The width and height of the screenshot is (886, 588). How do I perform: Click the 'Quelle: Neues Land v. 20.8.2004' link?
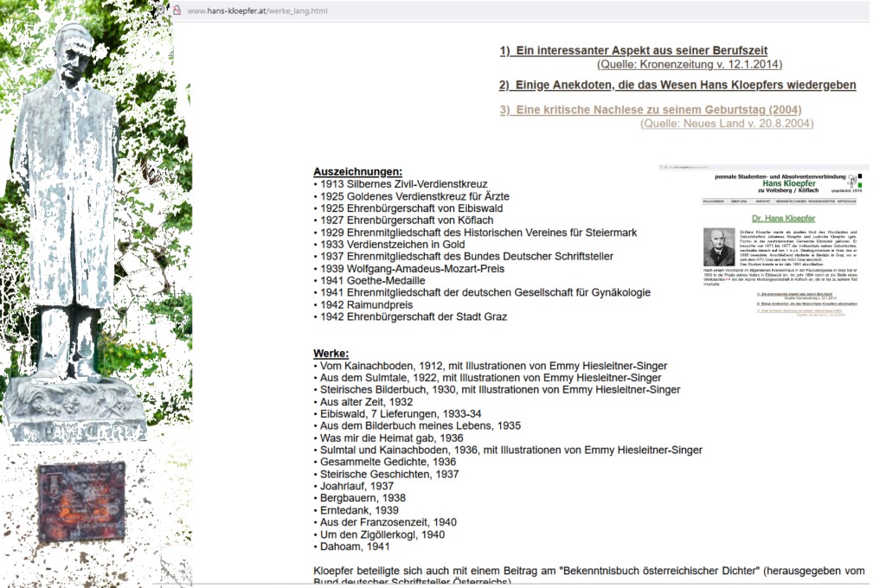(727, 124)
